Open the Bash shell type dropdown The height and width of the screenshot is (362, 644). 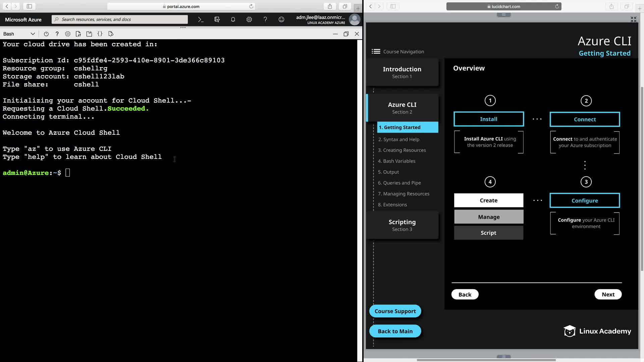[19, 34]
